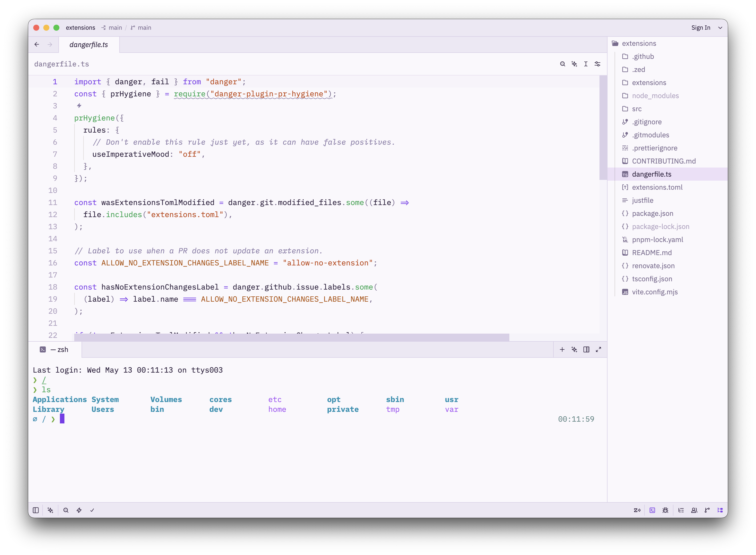756x555 pixels.
Task: Toggle the project panel icon in status bar
Action: [x=720, y=510]
